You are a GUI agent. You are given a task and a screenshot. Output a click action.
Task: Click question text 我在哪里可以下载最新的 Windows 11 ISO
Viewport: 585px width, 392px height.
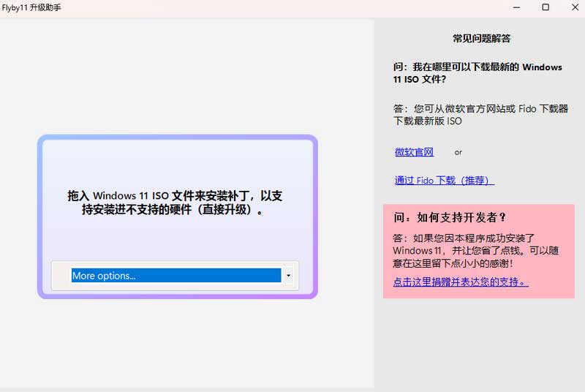pyautogui.click(x=478, y=73)
